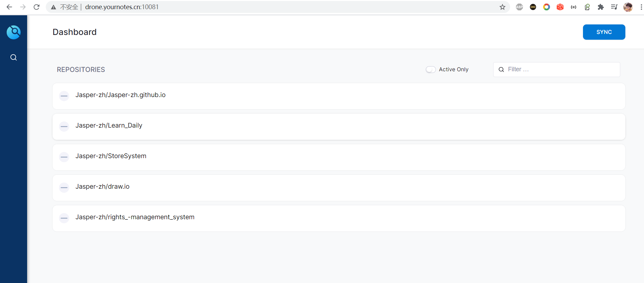The width and height of the screenshot is (644, 283).
Task: Click the Drone logo in sidebar
Action: point(14,32)
